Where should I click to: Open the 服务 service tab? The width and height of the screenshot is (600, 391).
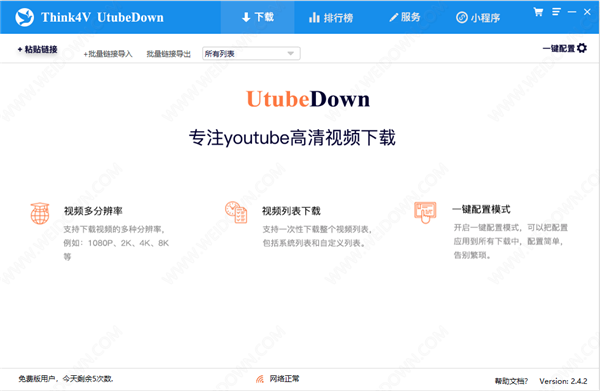[x=404, y=17]
